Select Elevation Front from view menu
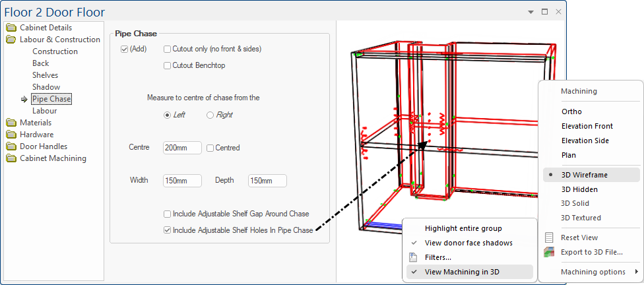 click(587, 126)
